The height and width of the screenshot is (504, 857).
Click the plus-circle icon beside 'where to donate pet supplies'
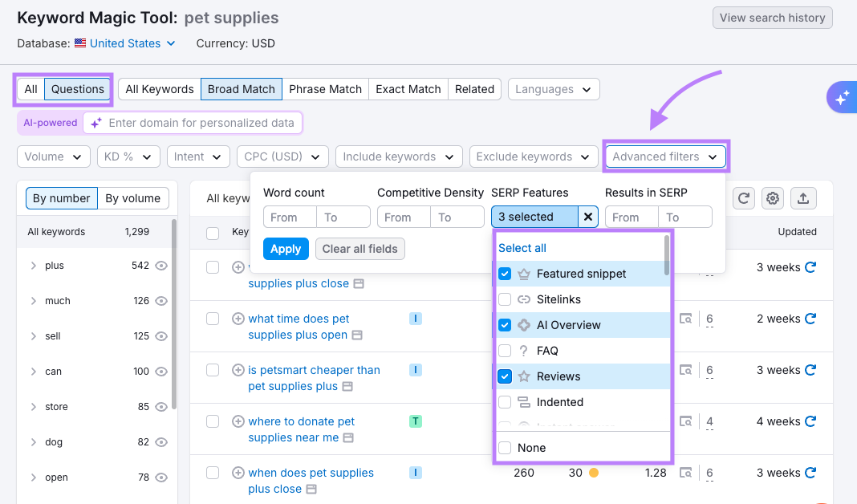click(238, 421)
